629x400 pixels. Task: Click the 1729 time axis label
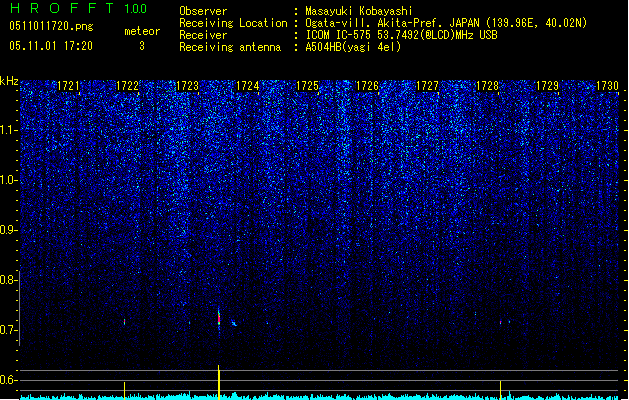tap(547, 86)
